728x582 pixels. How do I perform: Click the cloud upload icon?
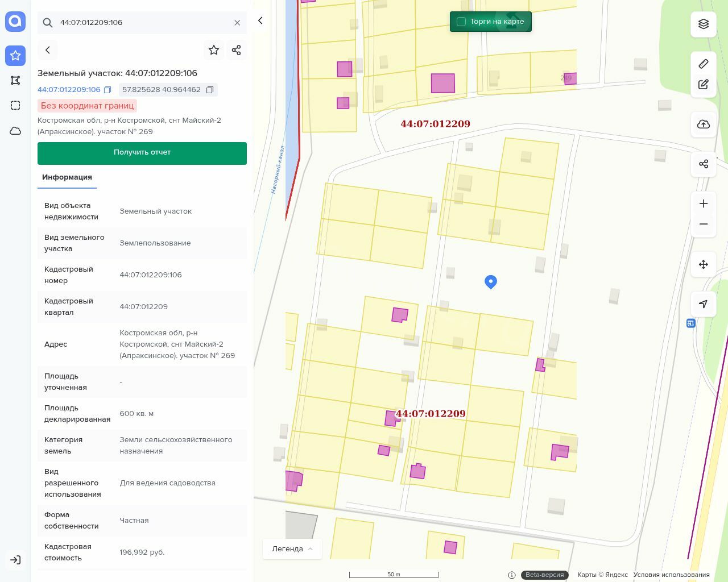(x=704, y=124)
